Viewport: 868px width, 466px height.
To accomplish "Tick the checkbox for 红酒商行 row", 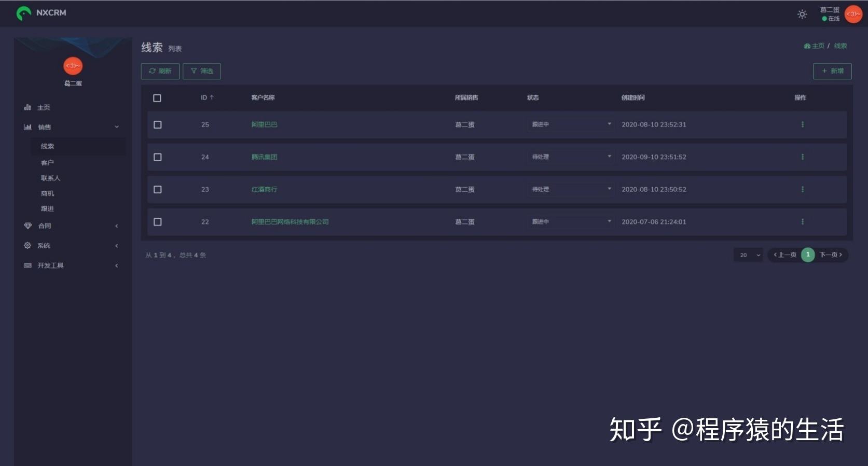I will (x=158, y=190).
